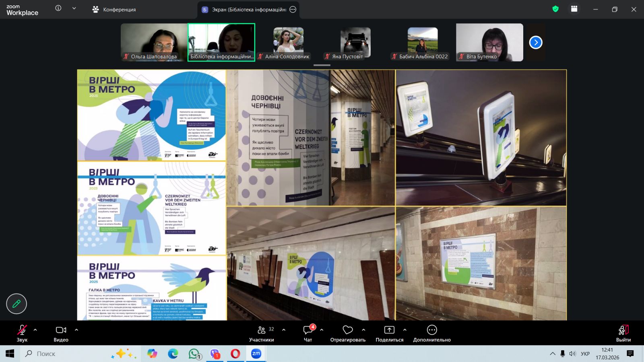The image size is (644, 362).
Task: Open the annotation pencil tool
Action: pos(17,304)
